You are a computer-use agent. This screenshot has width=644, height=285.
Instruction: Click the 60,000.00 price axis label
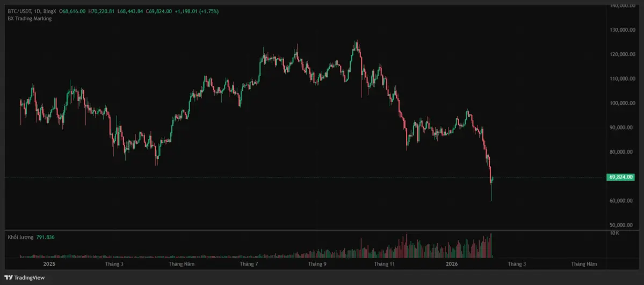tap(623, 201)
